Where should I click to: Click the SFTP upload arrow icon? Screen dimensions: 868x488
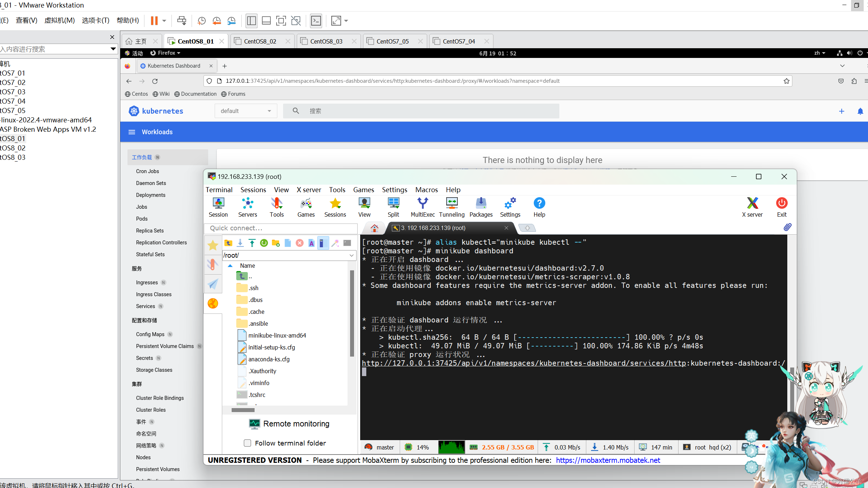point(252,243)
